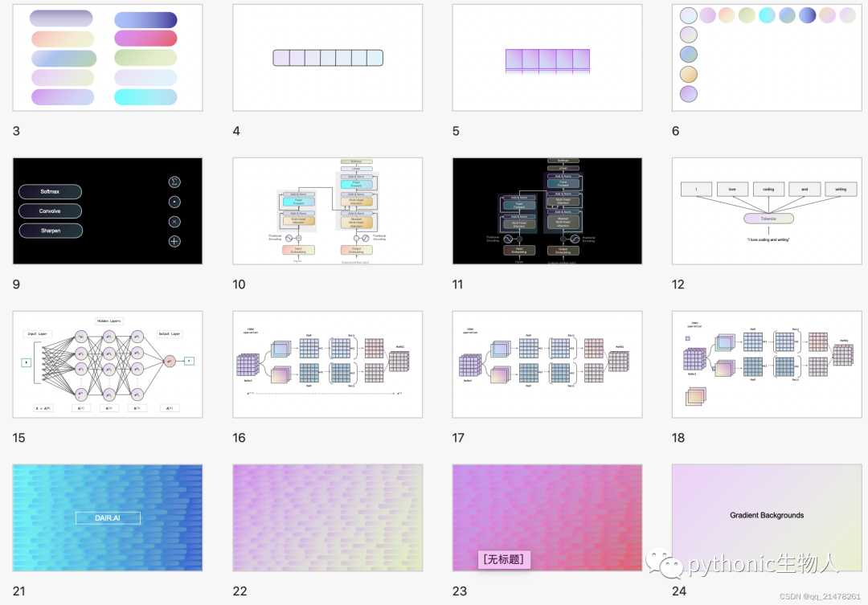Select slide 15 neural network layers thumbnail
Image resolution: width=868 pixels, height=605 pixels.
pos(108,364)
